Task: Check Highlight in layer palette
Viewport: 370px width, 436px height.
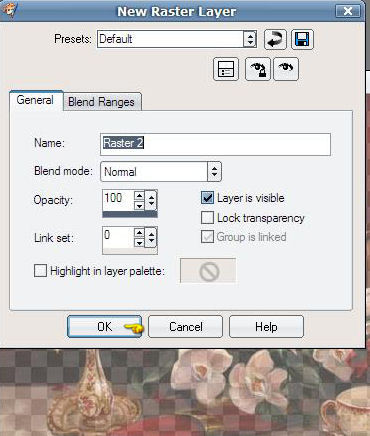Action: [40, 271]
